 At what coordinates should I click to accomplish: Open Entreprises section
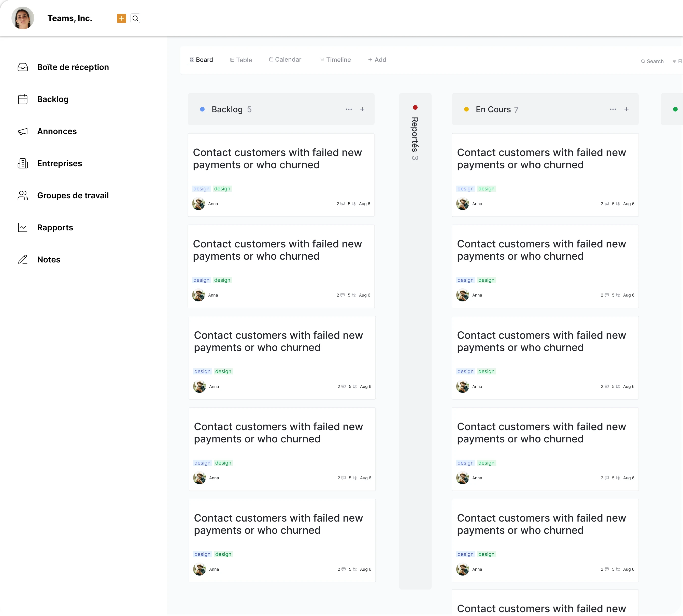[x=60, y=163]
